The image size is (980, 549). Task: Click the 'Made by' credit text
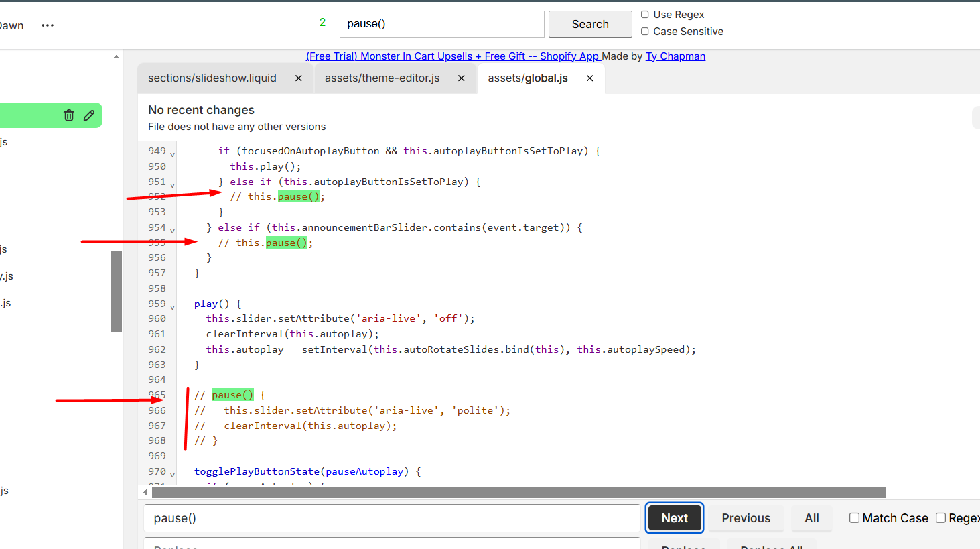622,56
